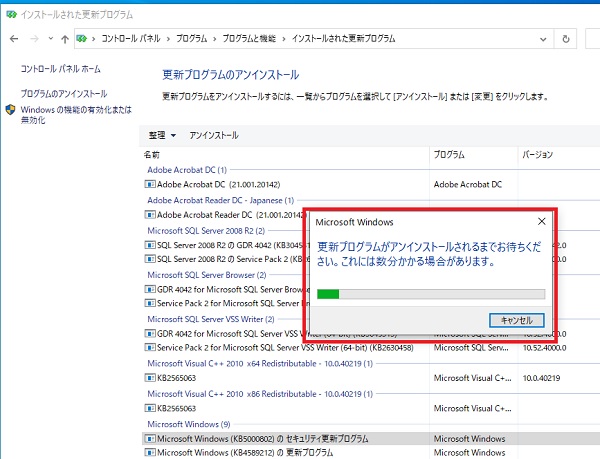The height and width of the screenshot is (459, 600).
Task: Select Microsoft Windows cell of KB4589212 row
Action: pyautogui.click(x=469, y=452)
